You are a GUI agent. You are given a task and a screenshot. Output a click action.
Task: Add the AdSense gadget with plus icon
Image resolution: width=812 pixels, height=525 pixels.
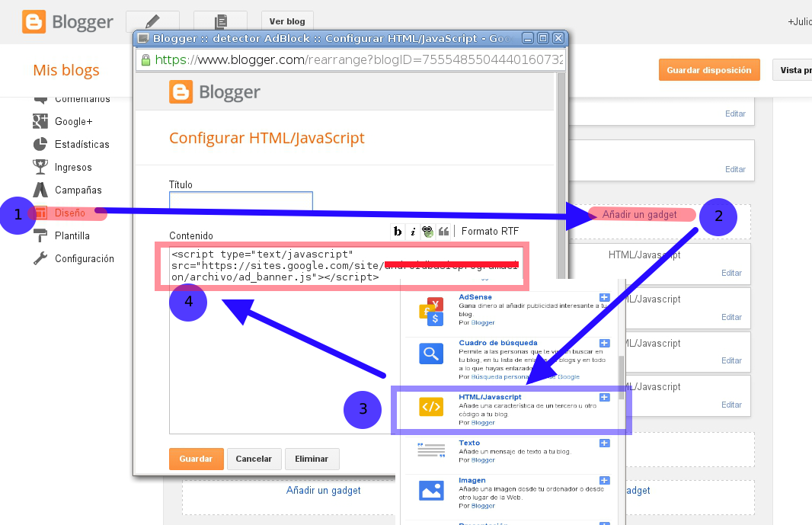(x=604, y=297)
